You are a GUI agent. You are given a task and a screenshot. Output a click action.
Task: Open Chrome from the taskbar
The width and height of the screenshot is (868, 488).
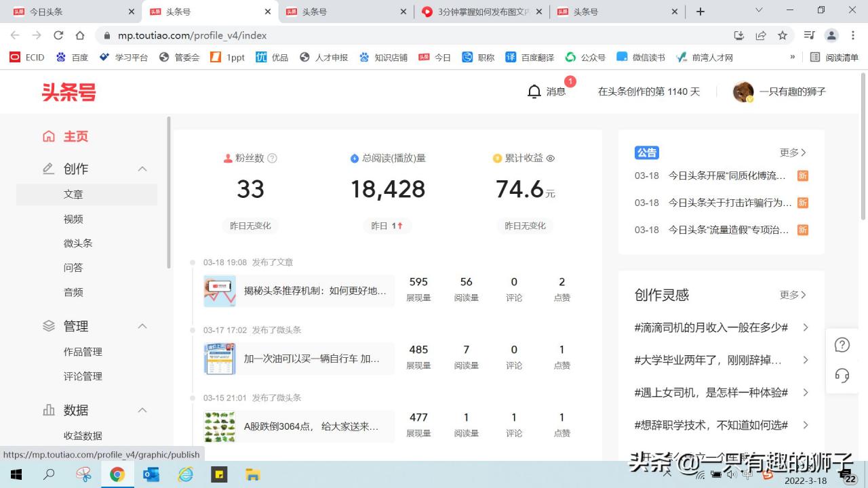point(117,474)
